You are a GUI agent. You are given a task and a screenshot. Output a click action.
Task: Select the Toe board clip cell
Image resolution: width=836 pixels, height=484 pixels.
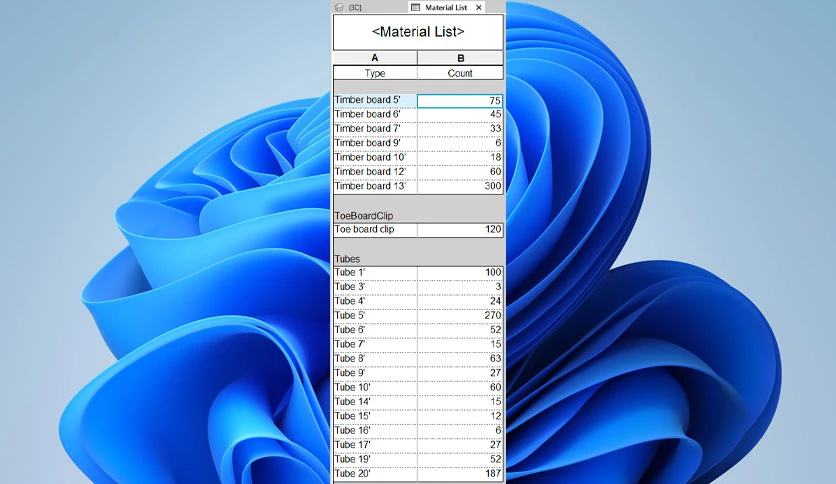pyautogui.click(x=375, y=230)
